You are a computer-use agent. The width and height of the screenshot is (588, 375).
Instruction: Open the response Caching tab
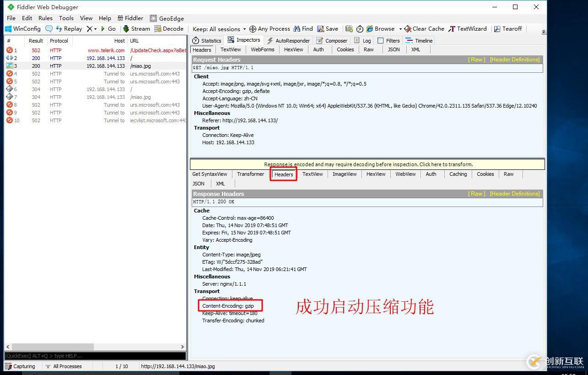[x=458, y=174]
